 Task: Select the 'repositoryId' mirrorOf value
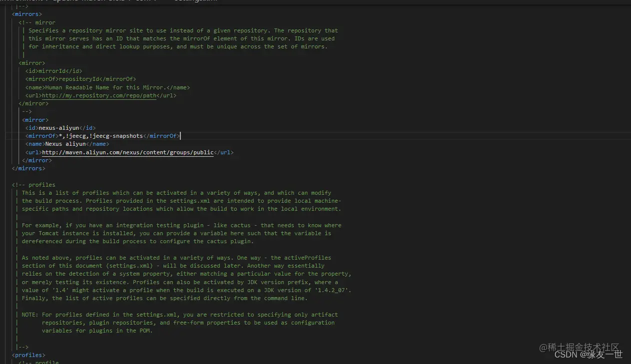click(79, 79)
